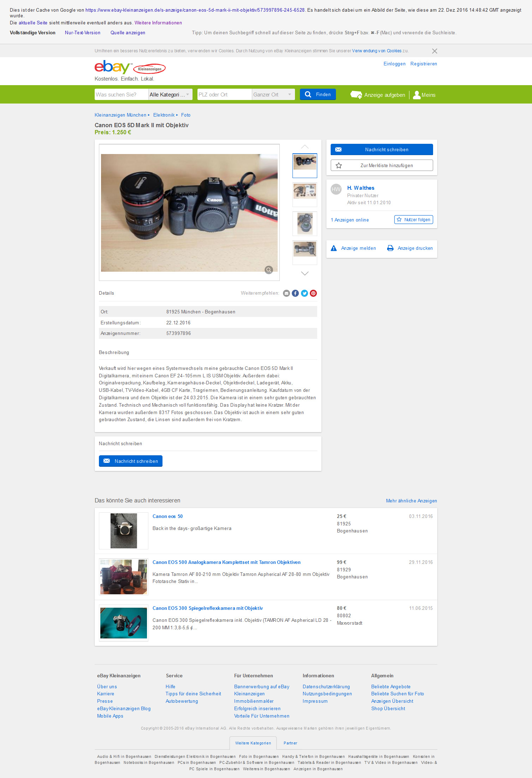
Task: Click the Finden search button
Action: (x=318, y=94)
